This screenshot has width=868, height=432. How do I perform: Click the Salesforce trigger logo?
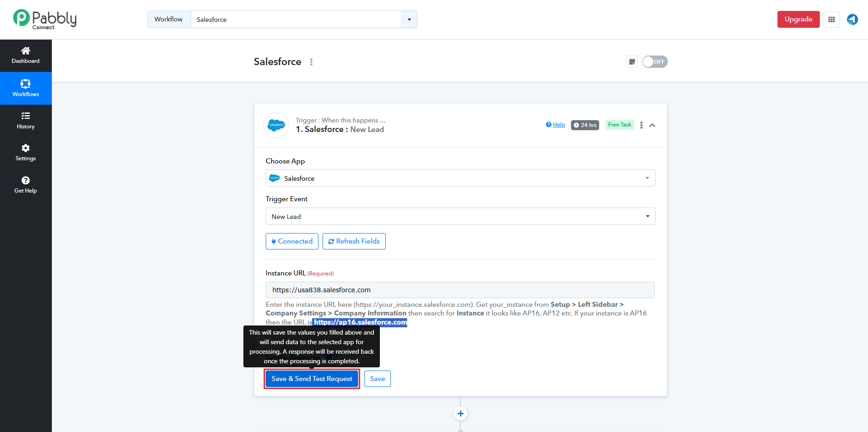(276, 125)
